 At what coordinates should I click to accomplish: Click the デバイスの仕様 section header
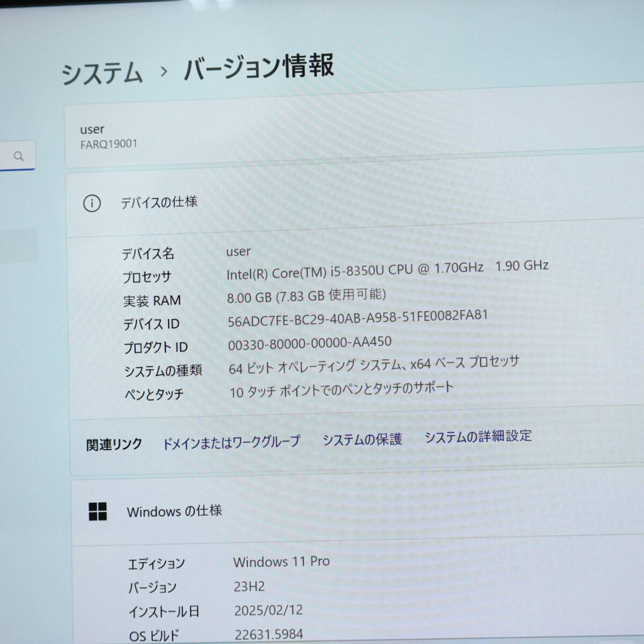click(159, 202)
